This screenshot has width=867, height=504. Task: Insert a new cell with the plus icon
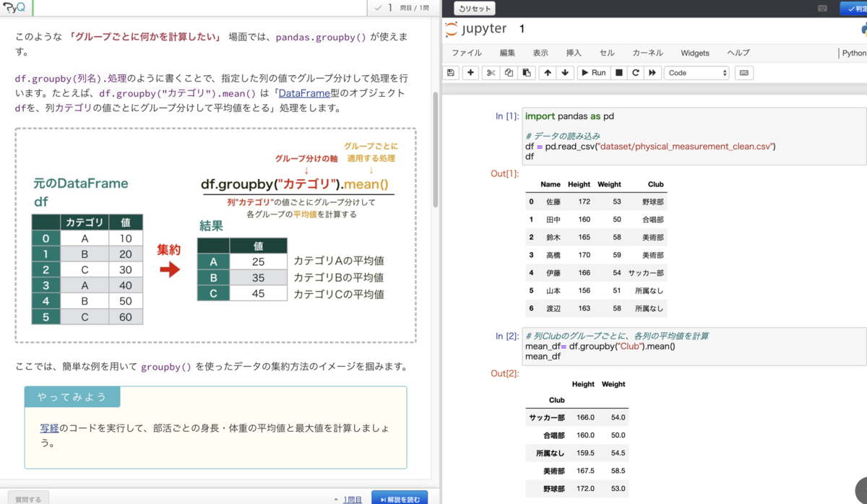click(x=471, y=73)
